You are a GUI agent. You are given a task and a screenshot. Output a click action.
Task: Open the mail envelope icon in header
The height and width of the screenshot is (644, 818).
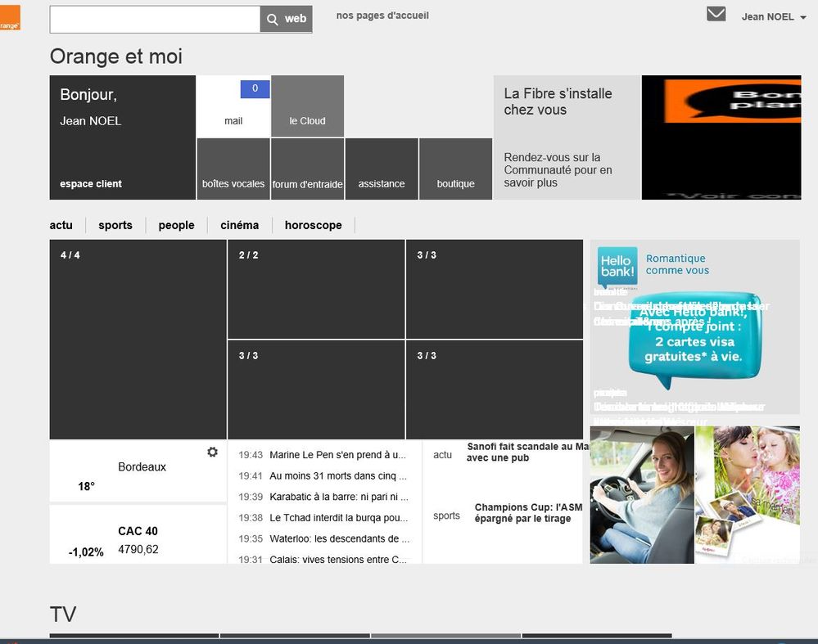716,14
